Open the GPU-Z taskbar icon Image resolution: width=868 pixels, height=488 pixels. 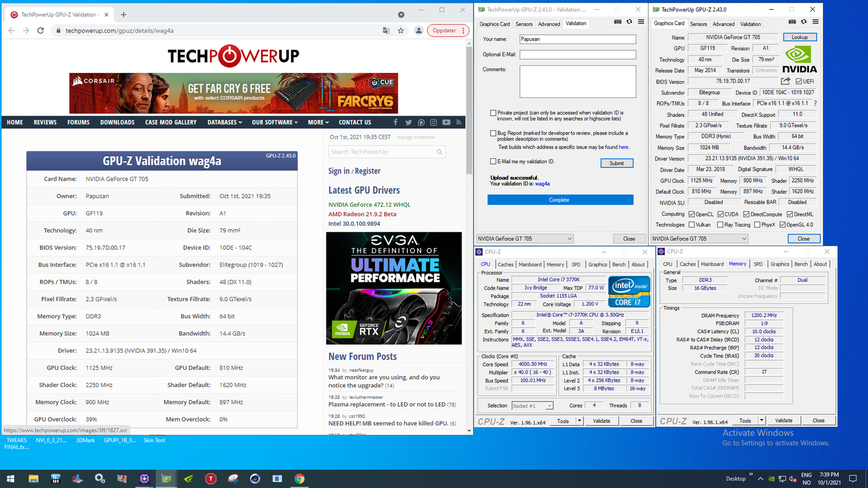point(166,479)
